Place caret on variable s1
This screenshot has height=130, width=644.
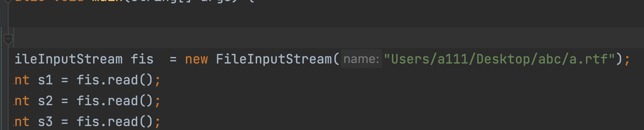pos(45,80)
